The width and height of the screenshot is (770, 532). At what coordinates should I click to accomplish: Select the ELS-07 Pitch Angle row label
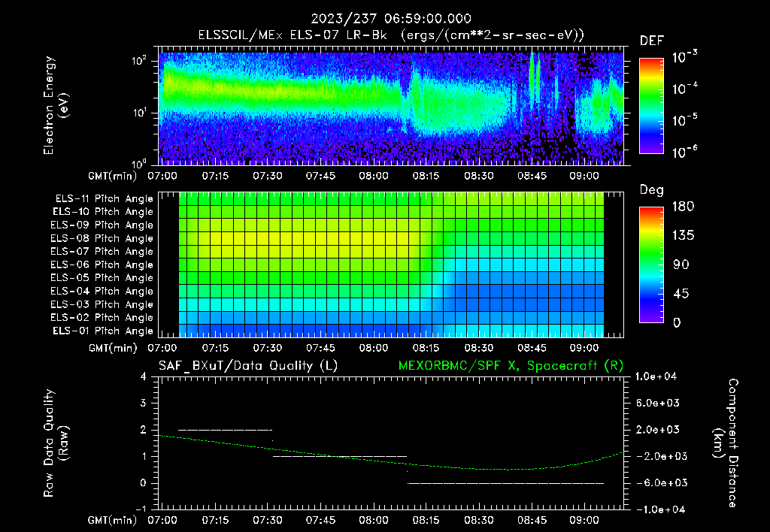(102, 251)
